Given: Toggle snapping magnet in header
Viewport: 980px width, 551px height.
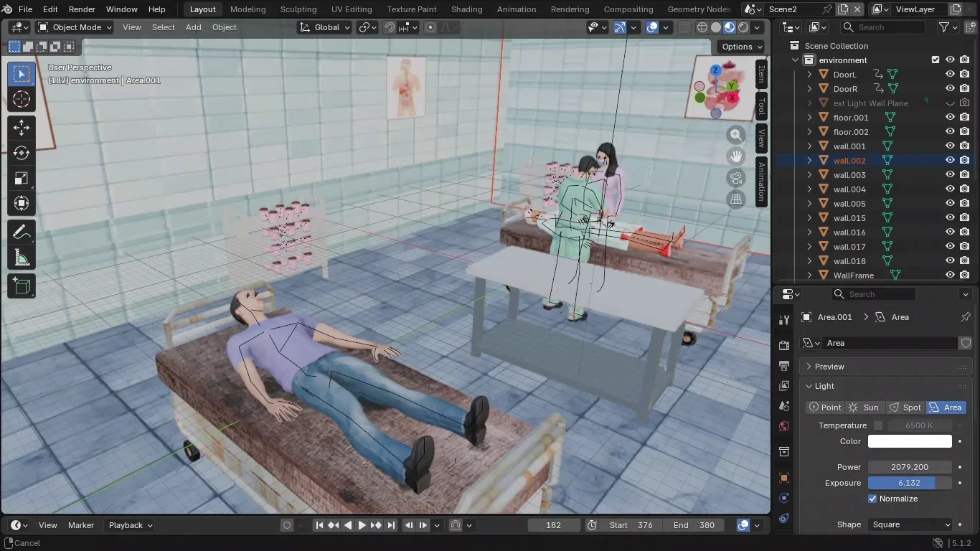Looking at the screenshot, I should pos(390,27).
